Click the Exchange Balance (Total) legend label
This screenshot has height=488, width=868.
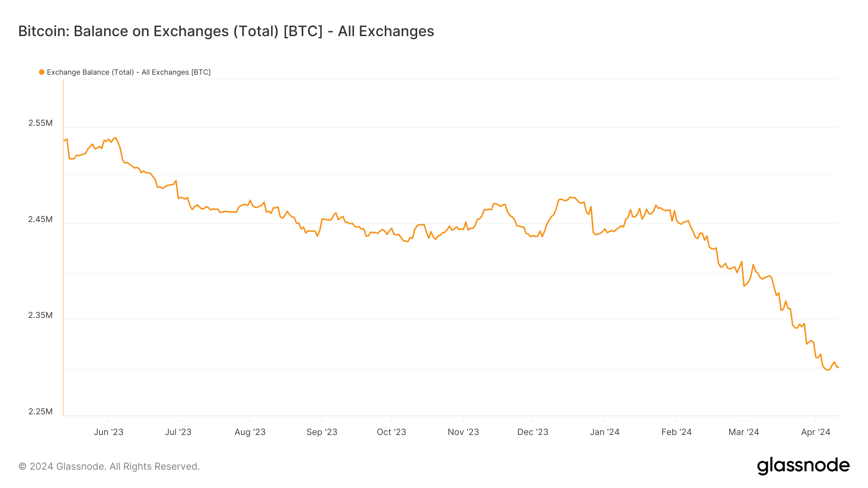coord(129,72)
